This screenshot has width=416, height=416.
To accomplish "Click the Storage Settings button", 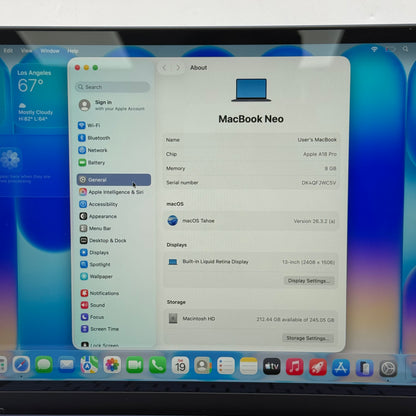I will pyautogui.click(x=307, y=338).
